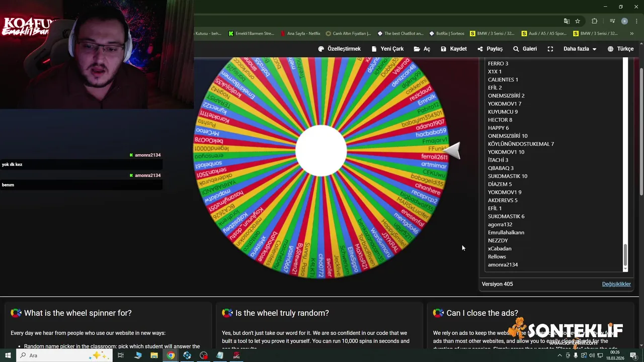
Task: Open a saved wheel with Aç
Action: coord(422,49)
